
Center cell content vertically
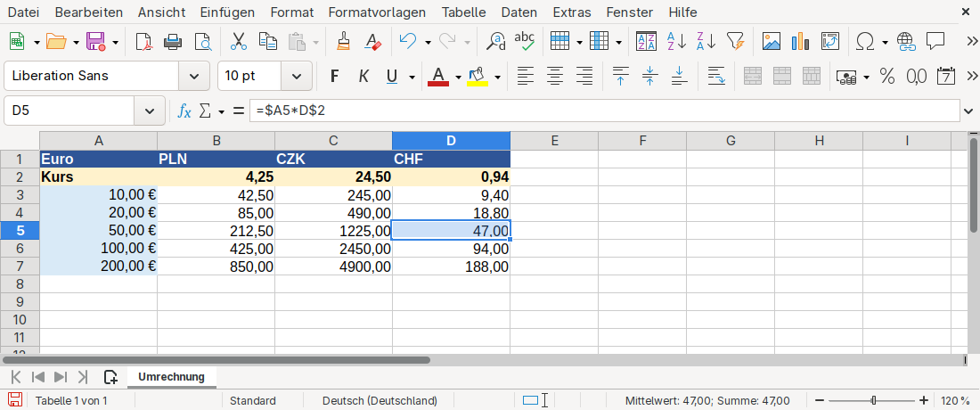pyautogui.click(x=650, y=77)
